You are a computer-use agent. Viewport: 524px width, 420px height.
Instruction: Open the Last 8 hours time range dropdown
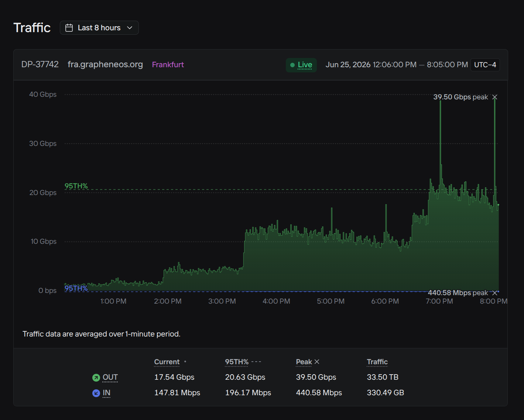pos(99,28)
